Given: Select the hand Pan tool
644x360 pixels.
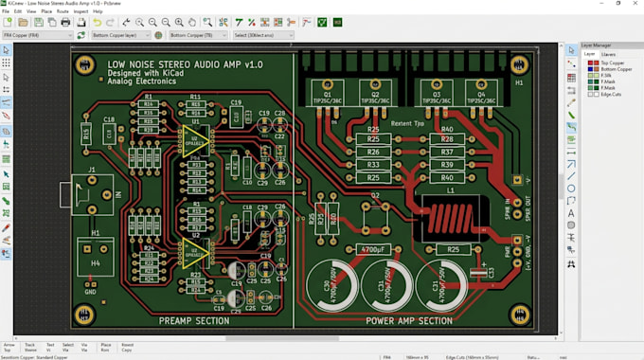Looking at the screenshot, I should pyautogui.click(x=192, y=22).
